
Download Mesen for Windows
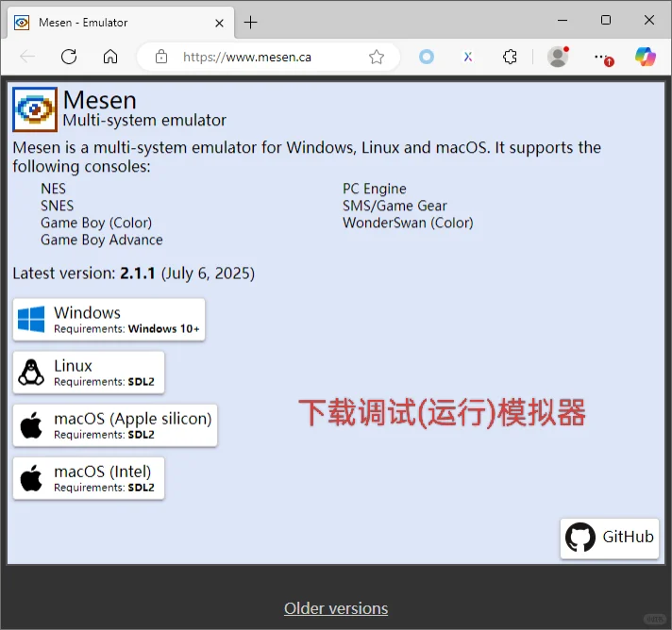pyautogui.click(x=109, y=320)
